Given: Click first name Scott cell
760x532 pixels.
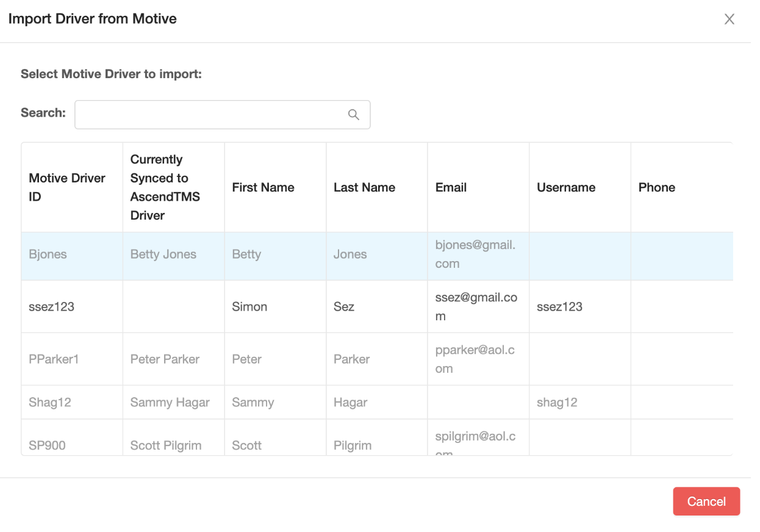Looking at the screenshot, I should click(275, 438).
